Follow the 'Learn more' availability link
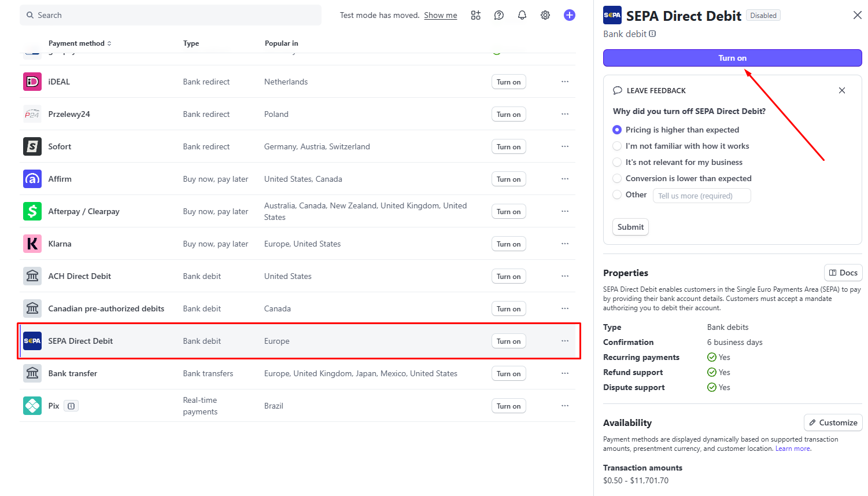The height and width of the screenshot is (496, 868). (x=793, y=449)
